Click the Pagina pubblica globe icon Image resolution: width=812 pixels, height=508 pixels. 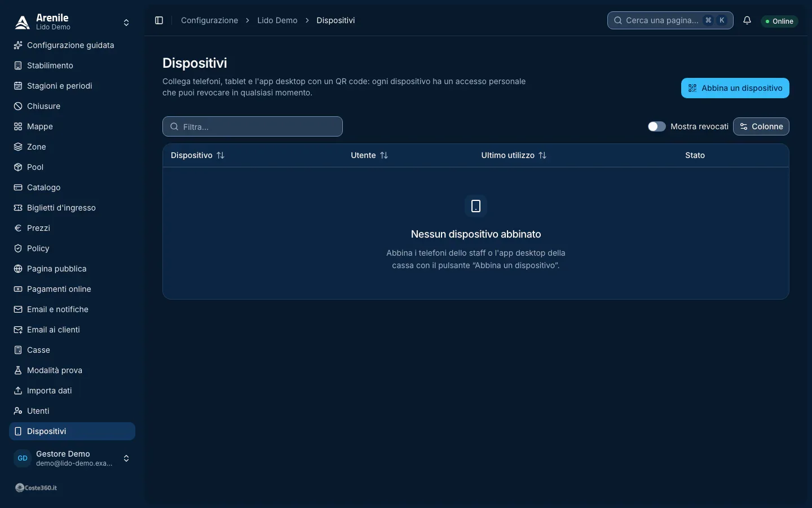pos(18,269)
